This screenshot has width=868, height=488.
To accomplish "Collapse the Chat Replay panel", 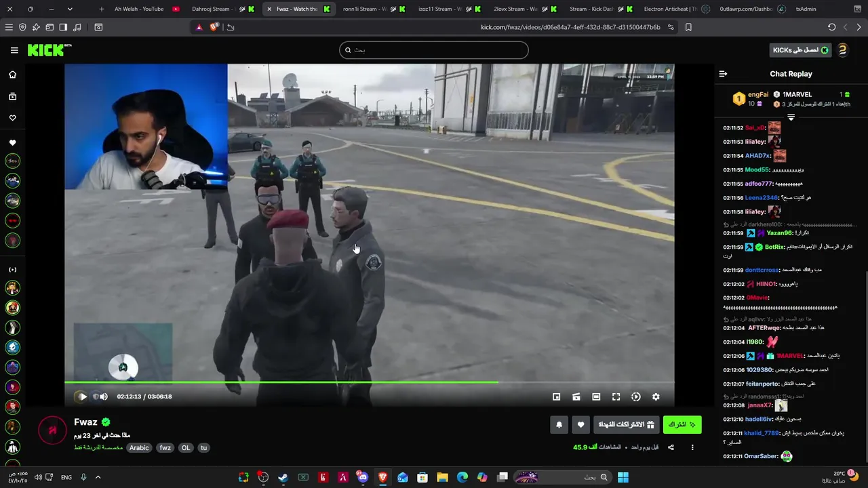I will [x=723, y=74].
